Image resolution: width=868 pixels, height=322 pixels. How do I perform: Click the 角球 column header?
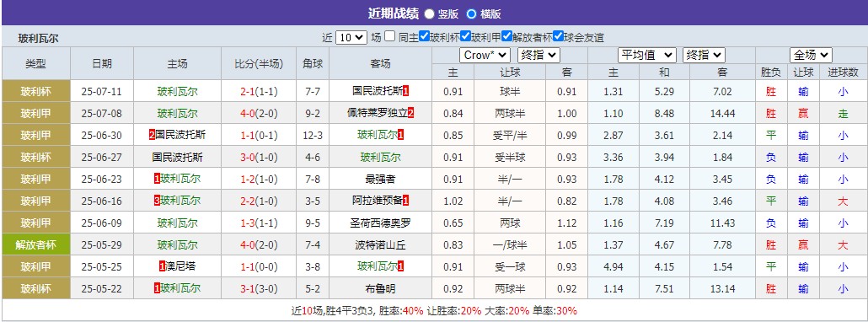click(x=312, y=63)
